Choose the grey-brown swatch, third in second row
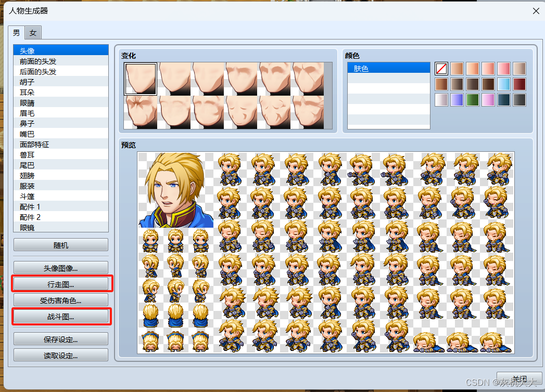 [x=473, y=84]
